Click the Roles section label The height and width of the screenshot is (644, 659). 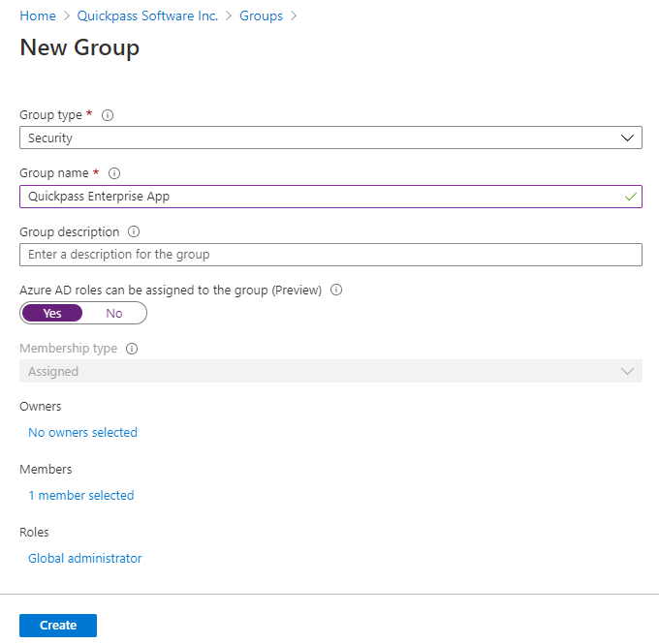click(x=34, y=533)
